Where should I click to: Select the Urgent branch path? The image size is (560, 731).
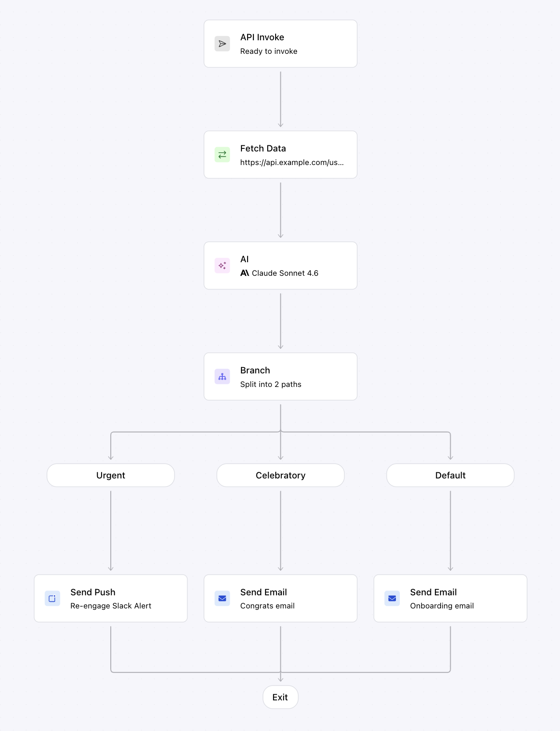111,475
